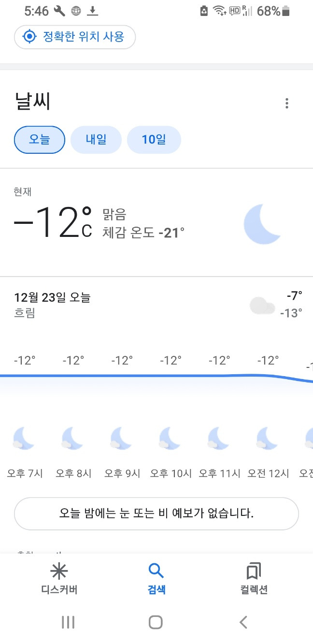This screenshot has height=644, width=313.
Task: Enable precise location with 정확한 위치 사용
Action: [74, 36]
